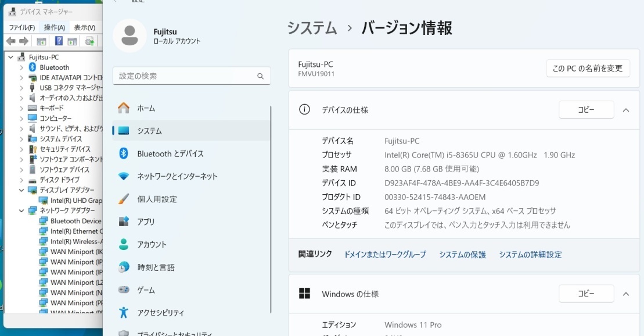This screenshot has width=644, height=336.
Task: Open the システムの保護 link
Action: pyautogui.click(x=462, y=255)
